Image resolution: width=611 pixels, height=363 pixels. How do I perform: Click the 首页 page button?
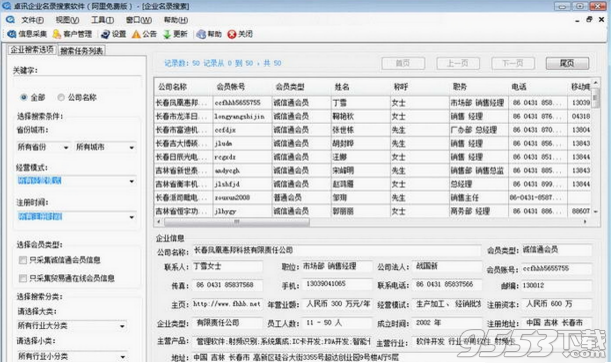(x=403, y=63)
